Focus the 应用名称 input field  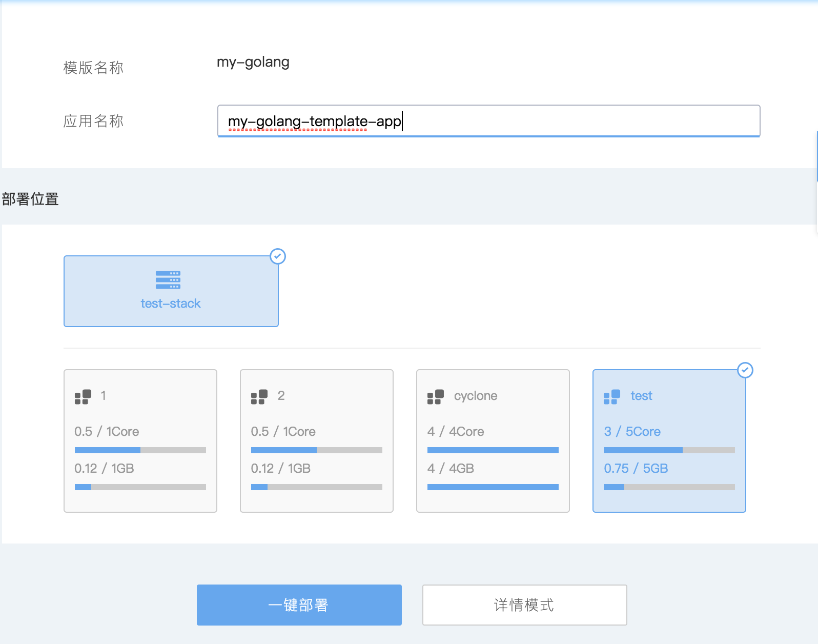pyautogui.click(x=488, y=121)
